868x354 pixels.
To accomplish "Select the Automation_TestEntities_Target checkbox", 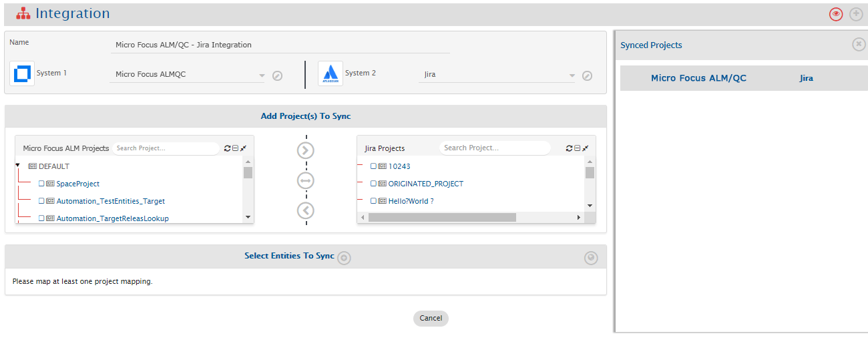I will (41, 201).
